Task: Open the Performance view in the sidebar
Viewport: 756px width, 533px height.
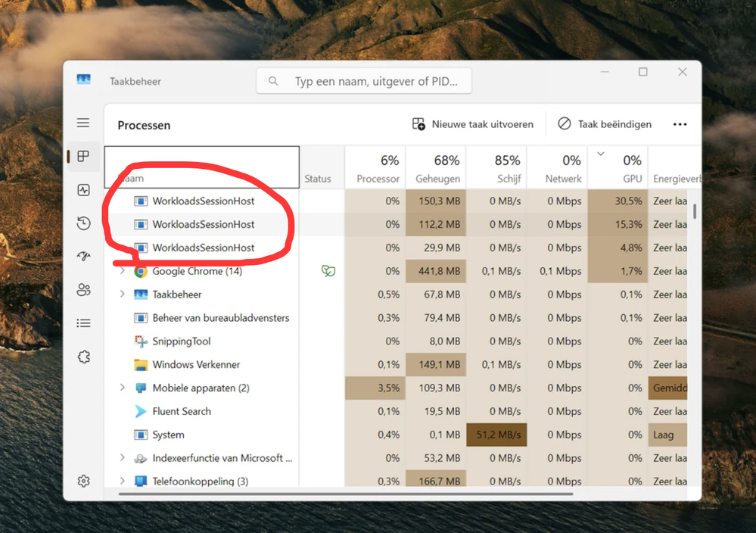Action: pos(83,190)
